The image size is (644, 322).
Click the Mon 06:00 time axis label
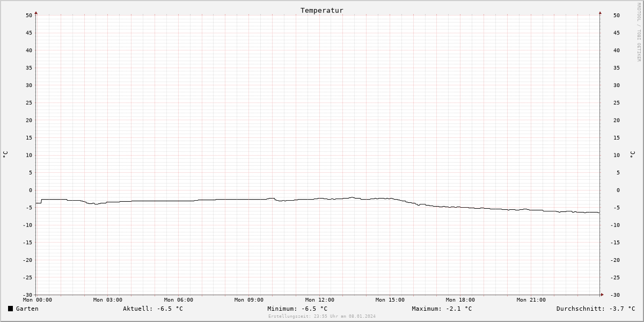[179, 300]
